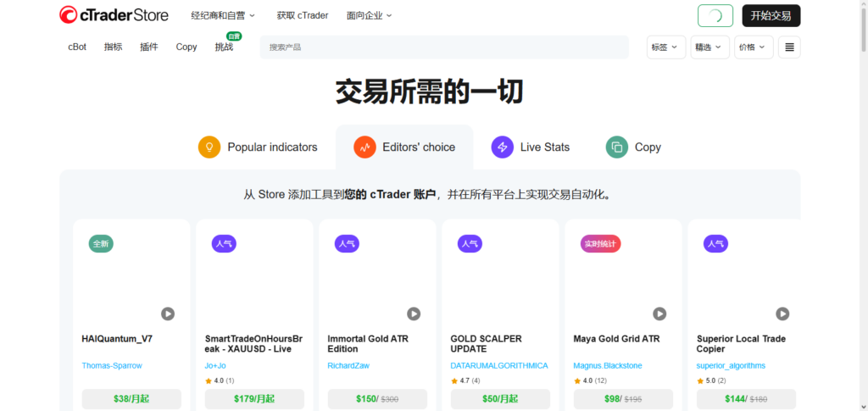Screen dimensions: 868x411
Task: Open the Superior Local Trade Copier title
Action: [741, 343]
